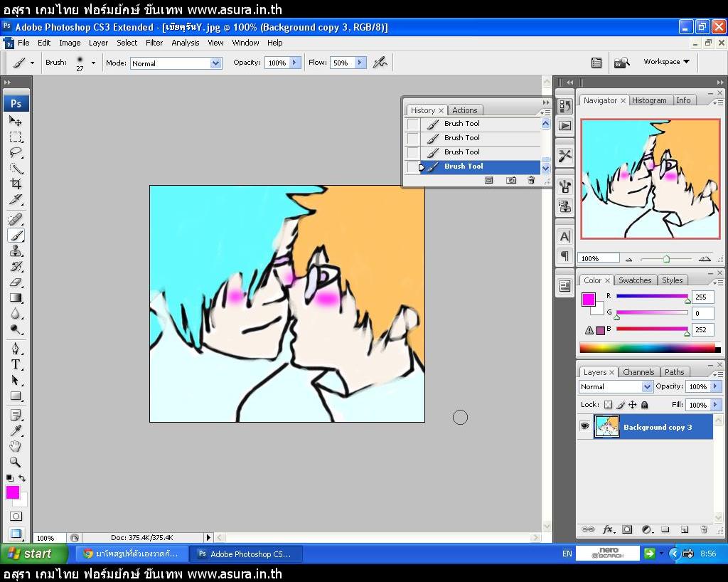
Task: Adjust the Navigator zoom slider
Action: [x=666, y=259]
